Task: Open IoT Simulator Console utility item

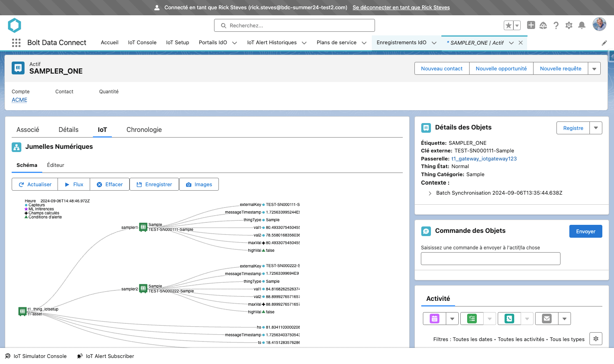Action: click(35, 356)
